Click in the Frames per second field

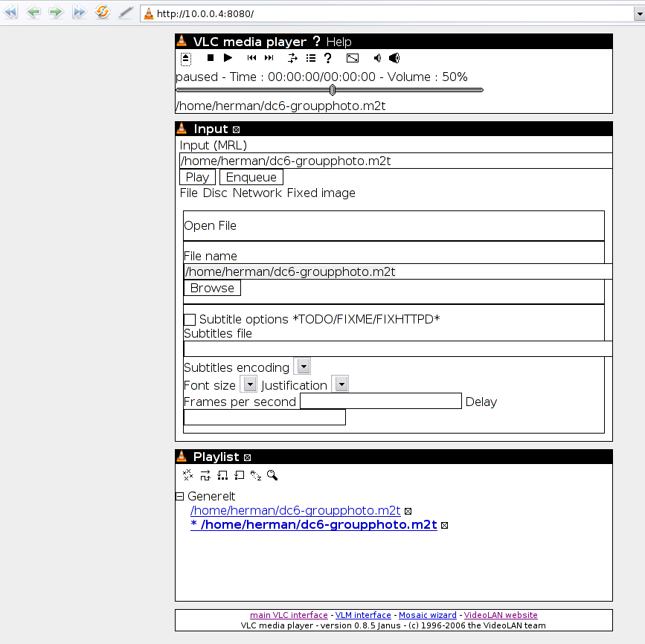pyautogui.click(x=381, y=401)
